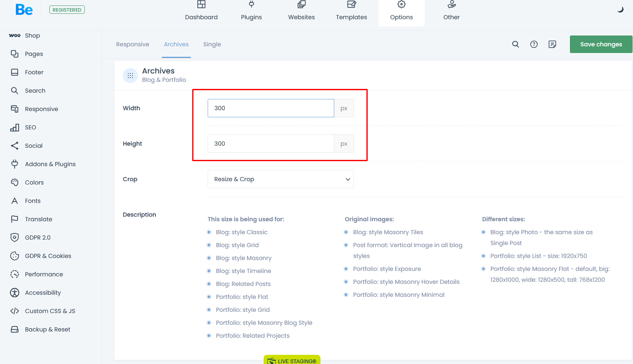The width and height of the screenshot is (633, 364).
Task: Open the Plugins section
Action: pos(252,11)
